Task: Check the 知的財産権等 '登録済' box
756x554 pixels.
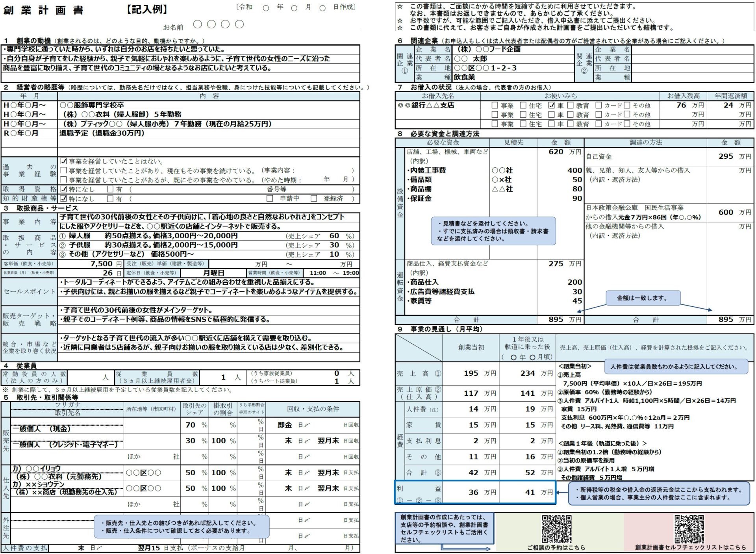Action: pyautogui.click(x=314, y=198)
